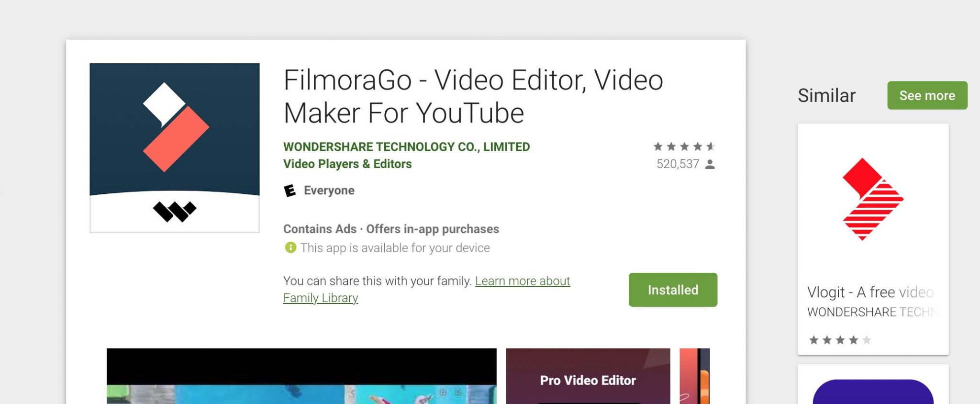Click the Contains Ads text
The height and width of the screenshot is (404, 980).
tap(320, 229)
